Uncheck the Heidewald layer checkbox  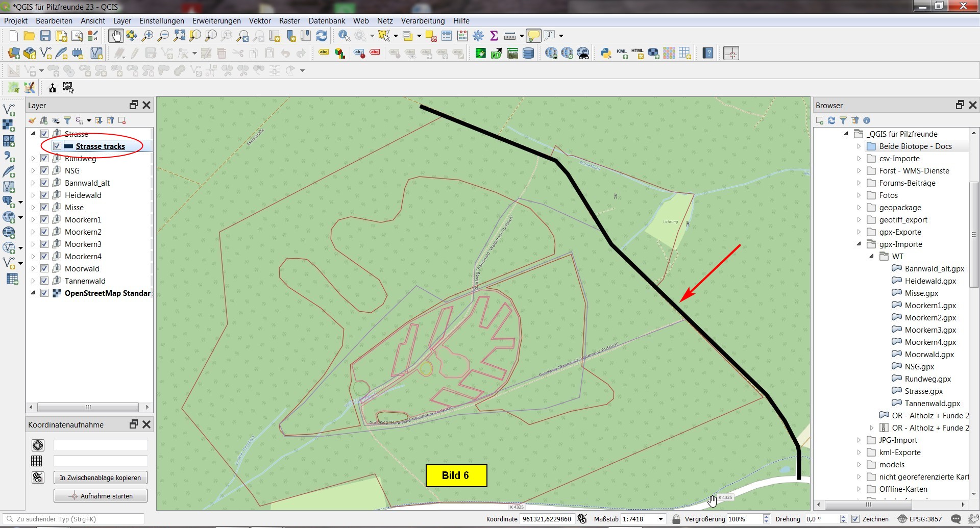[x=44, y=195]
